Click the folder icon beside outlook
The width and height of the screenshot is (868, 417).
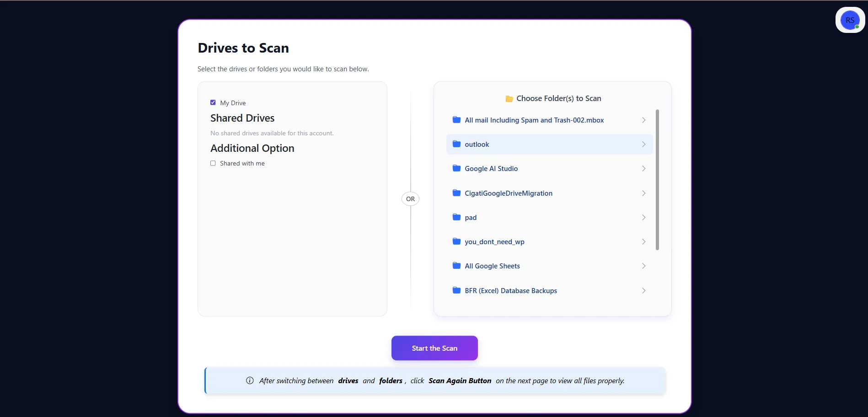[456, 144]
